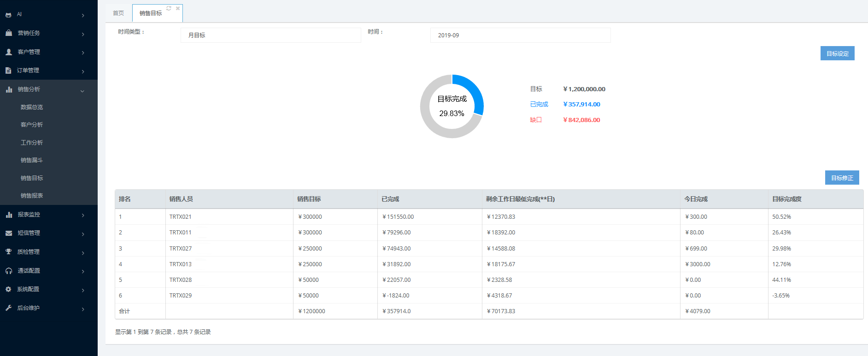The width and height of the screenshot is (868, 356).
Task: Refresh the 销售目标 tab using its reload icon
Action: pyautogui.click(x=169, y=8)
